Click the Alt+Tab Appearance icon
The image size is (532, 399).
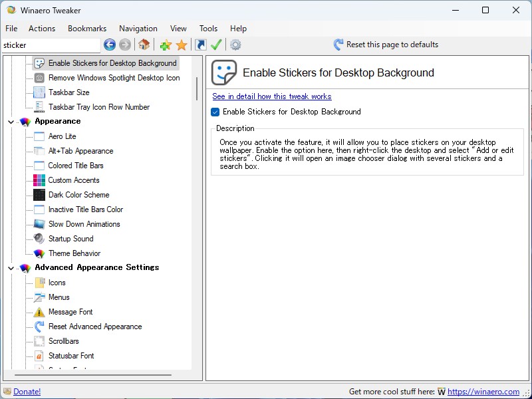pyautogui.click(x=39, y=151)
